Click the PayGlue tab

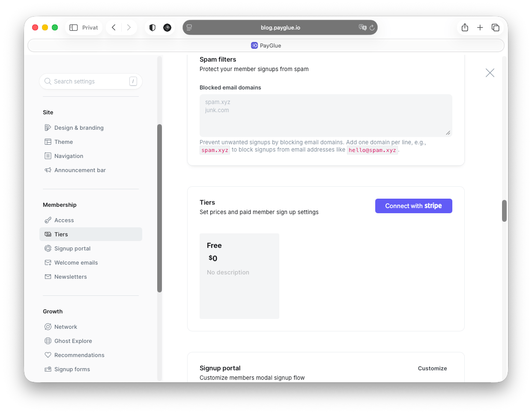(266, 45)
